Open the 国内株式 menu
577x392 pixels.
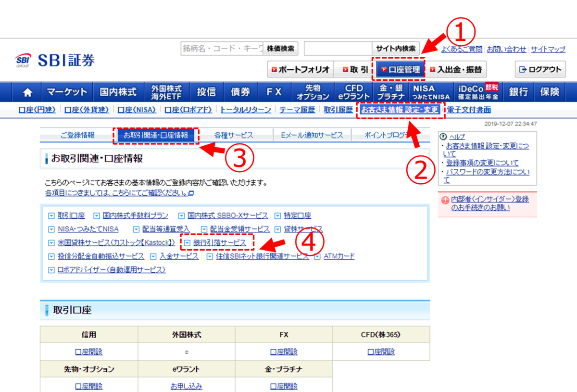(118, 91)
